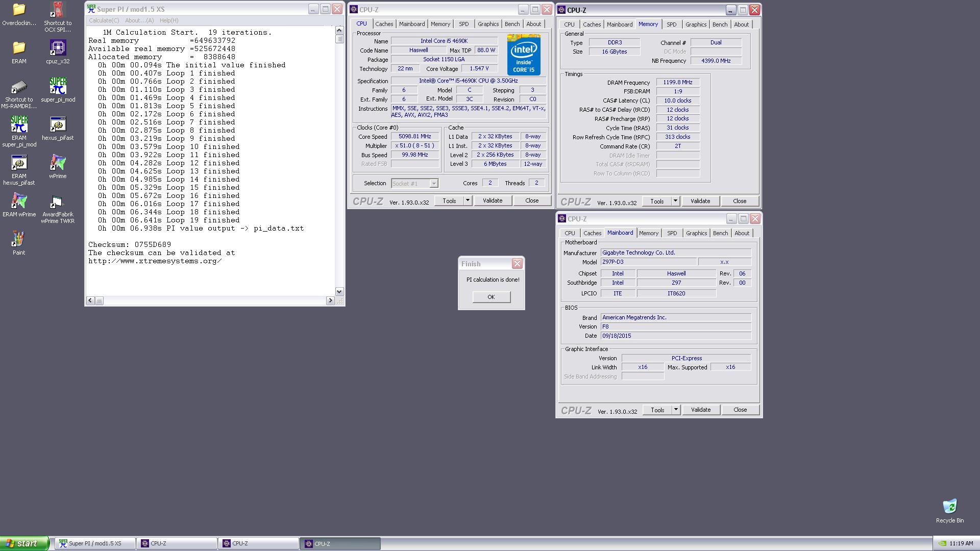980x551 pixels.
Task: Click Start button on taskbar
Action: [x=24, y=543]
